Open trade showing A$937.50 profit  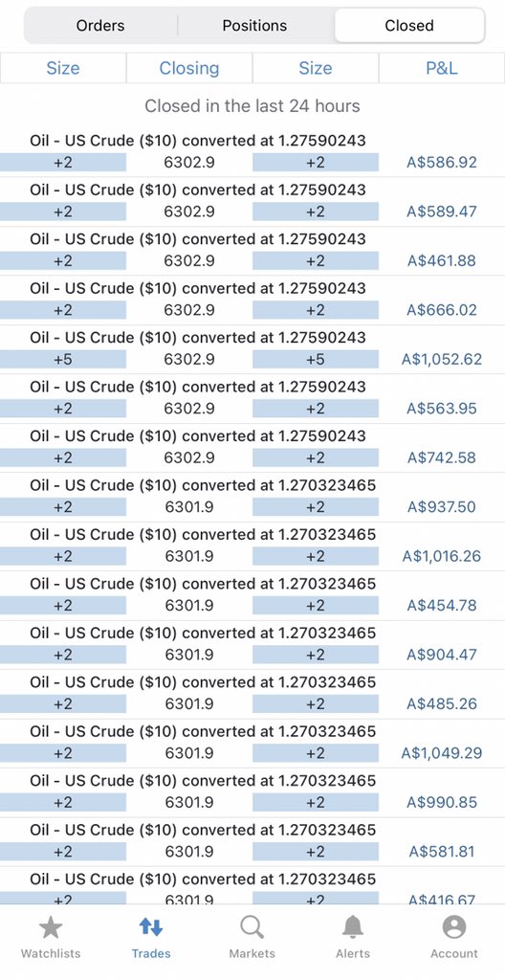pos(252,497)
